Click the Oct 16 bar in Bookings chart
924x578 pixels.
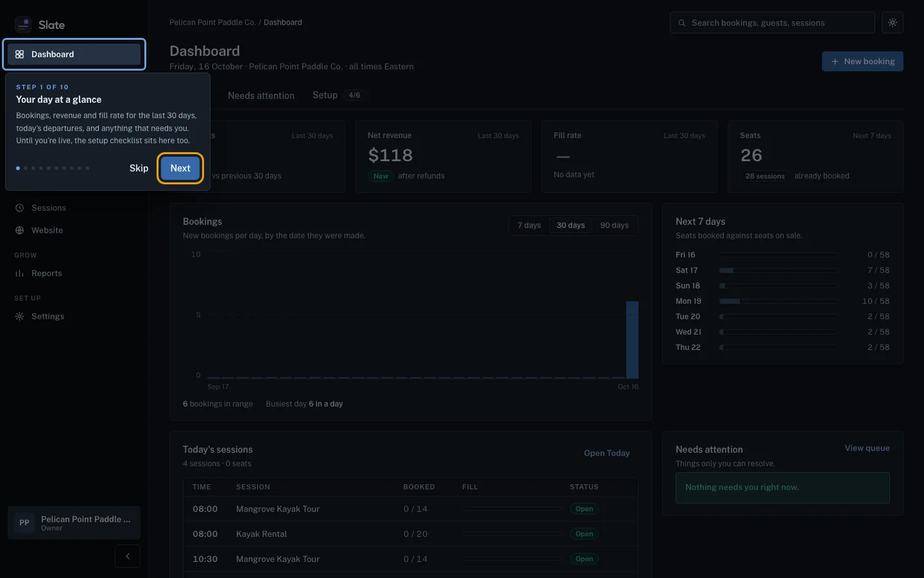coord(632,340)
